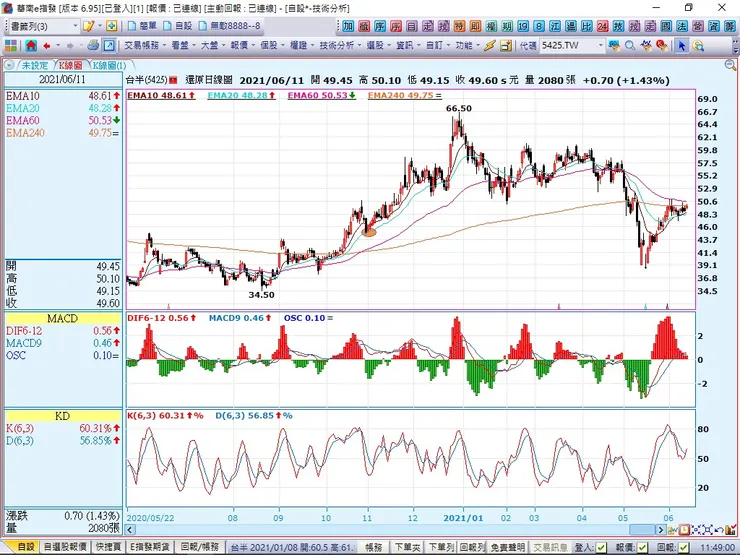This screenshot has height=555, width=740.
Task: Click the four-color grid layout icon
Action: (10, 46)
